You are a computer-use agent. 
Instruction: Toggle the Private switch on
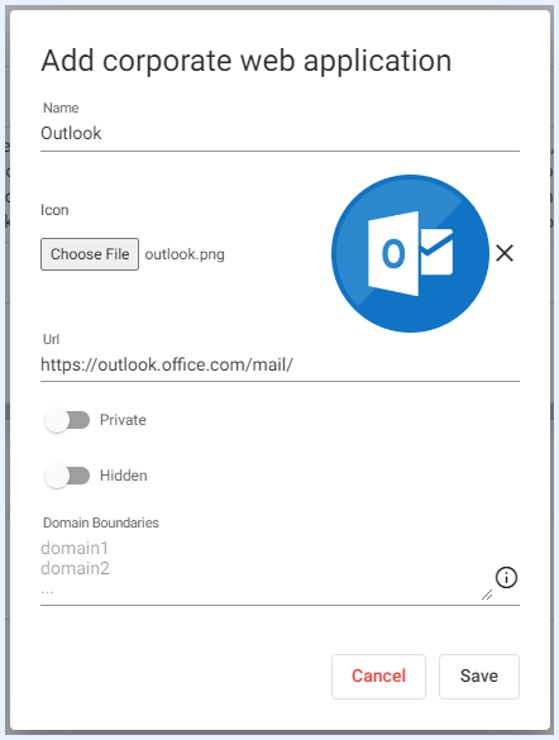click(x=67, y=420)
